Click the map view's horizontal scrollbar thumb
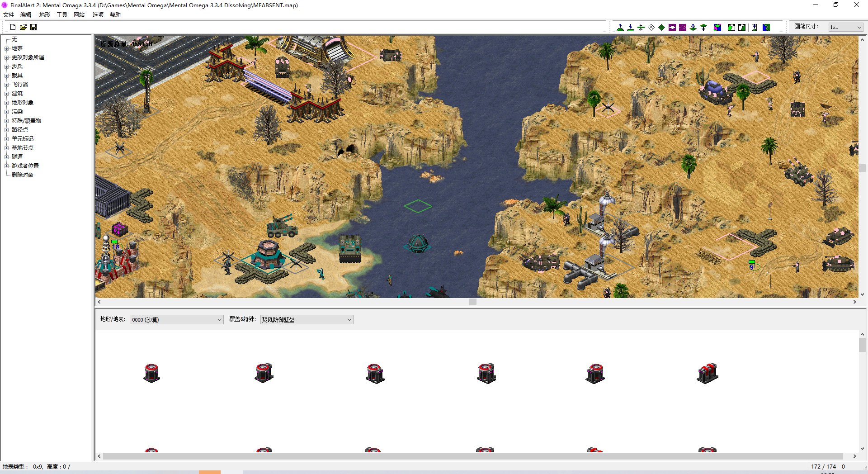 [x=472, y=302]
